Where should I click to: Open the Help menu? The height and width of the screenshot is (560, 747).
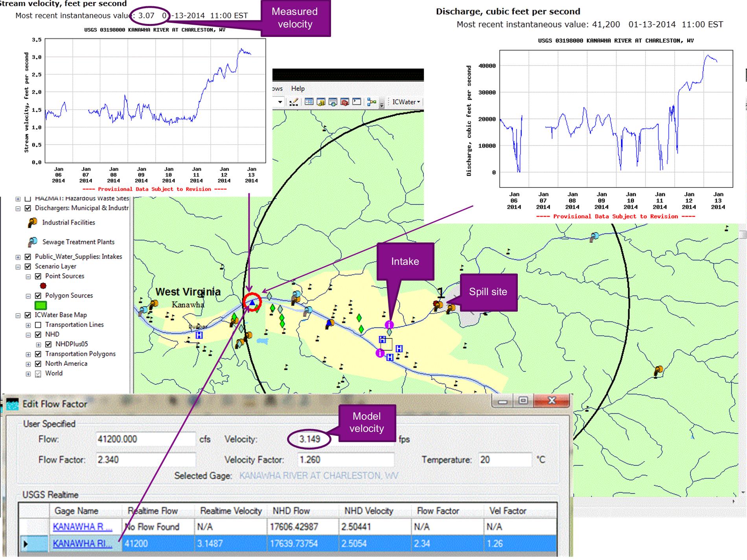(298, 88)
